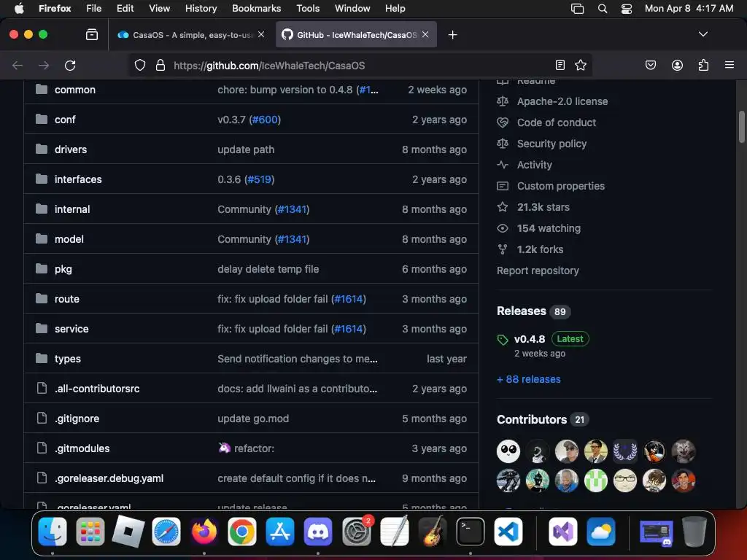The image size is (747, 560).
Task: Toggle reader view icon in address bar
Action: tap(560, 65)
